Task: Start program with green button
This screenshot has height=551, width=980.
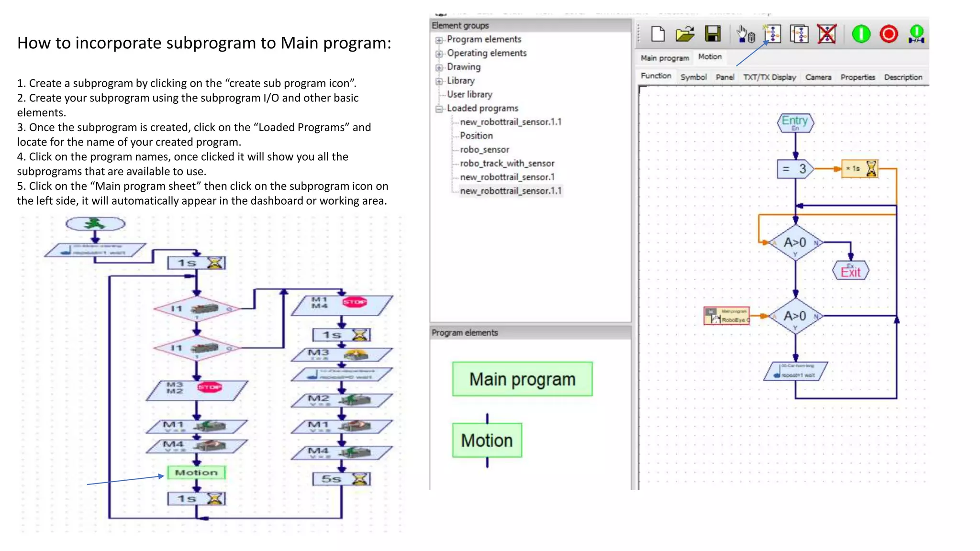Action: click(x=861, y=34)
